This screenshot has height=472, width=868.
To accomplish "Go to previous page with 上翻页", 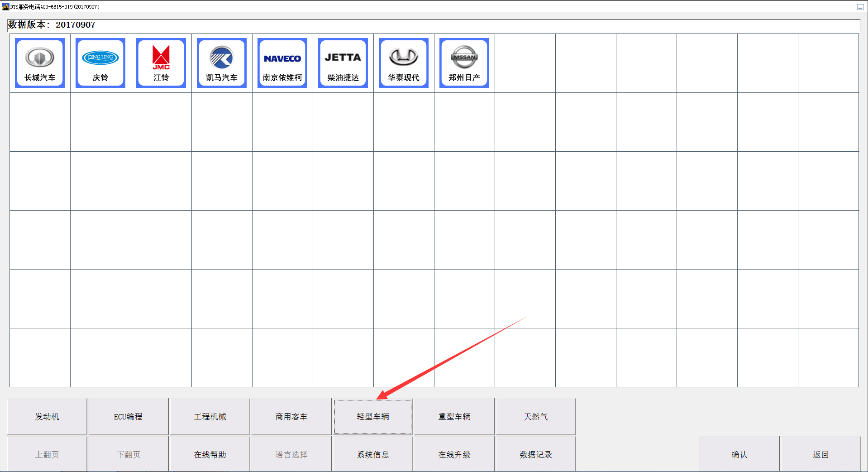I will pos(47,454).
